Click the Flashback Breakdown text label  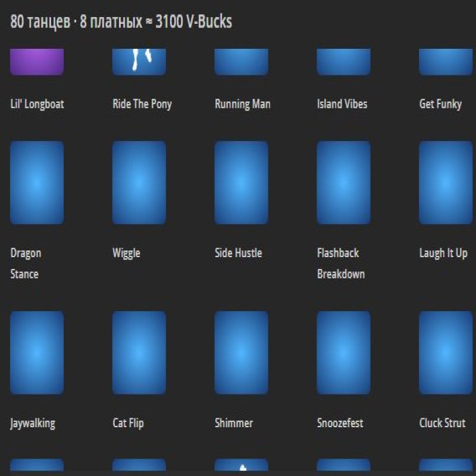click(340, 263)
